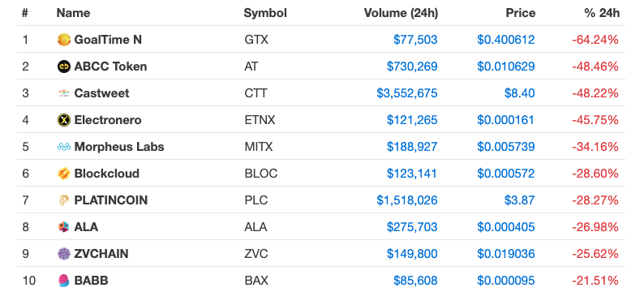Click the Castweet logo icon
This screenshot has width=644, height=292.
[64, 93]
